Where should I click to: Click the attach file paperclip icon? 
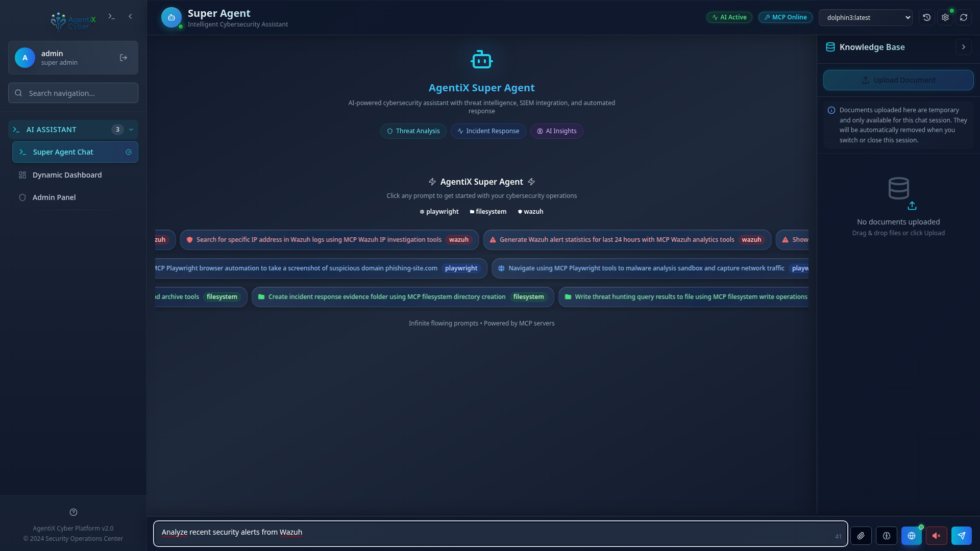click(862, 536)
